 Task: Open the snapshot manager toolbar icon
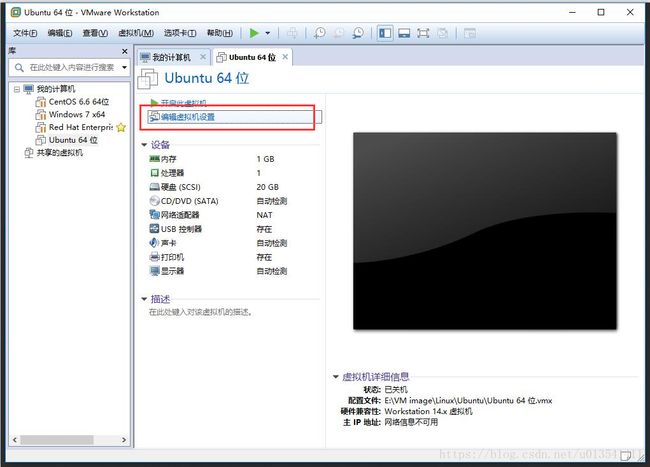click(358, 33)
